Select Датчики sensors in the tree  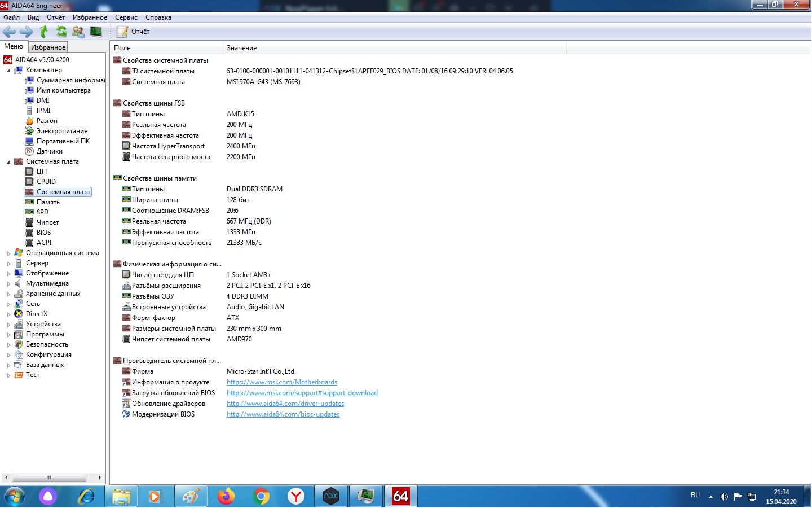pyautogui.click(x=49, y=151)
